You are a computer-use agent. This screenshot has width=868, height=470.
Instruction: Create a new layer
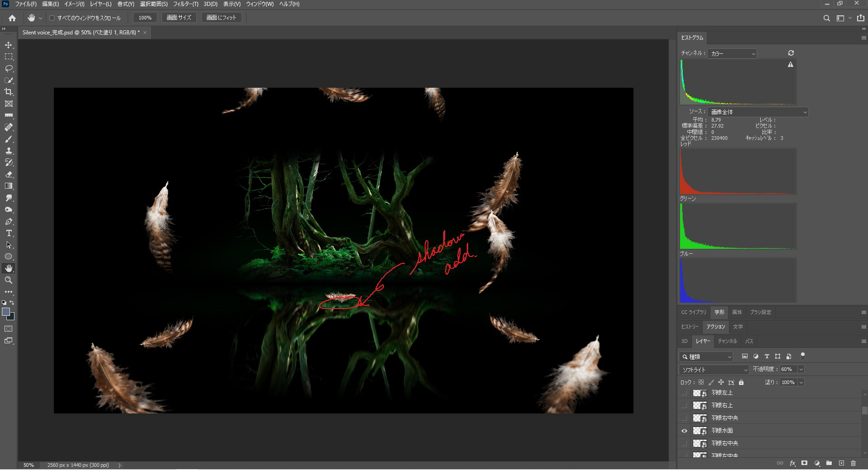841,463
